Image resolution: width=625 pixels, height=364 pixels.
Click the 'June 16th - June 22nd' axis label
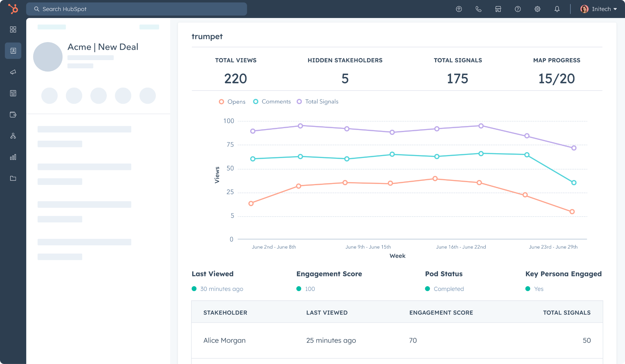tap(461, 247)
